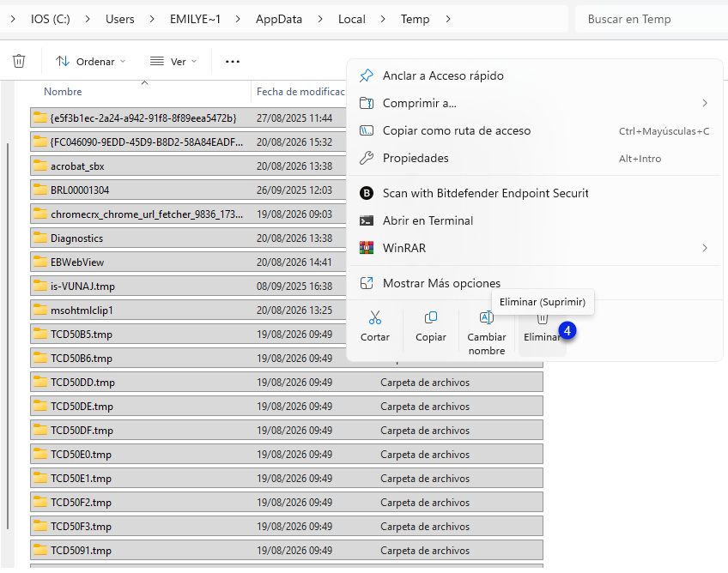The image size is (728, 573).
Task: Click folder icon of chromecrx_chrome_url_fetcher row
Action: coord(40,214)
